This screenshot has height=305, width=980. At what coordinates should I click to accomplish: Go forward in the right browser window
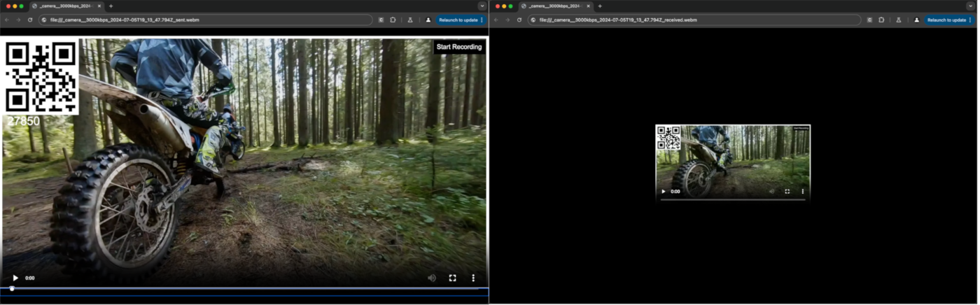507,20
